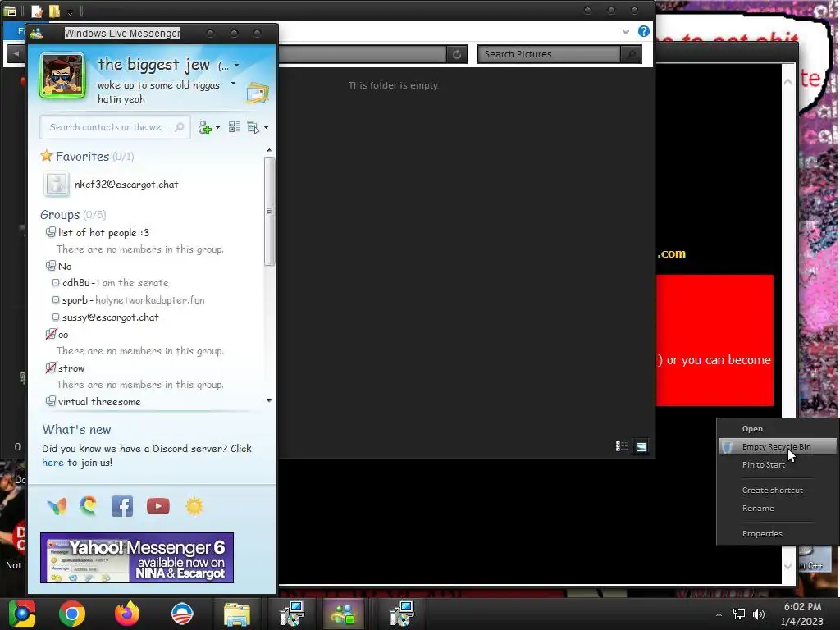Viewport: 840px width, 630px height.
Task: Click the properties icon in Explorer title bar
Action: coord(36,11)
